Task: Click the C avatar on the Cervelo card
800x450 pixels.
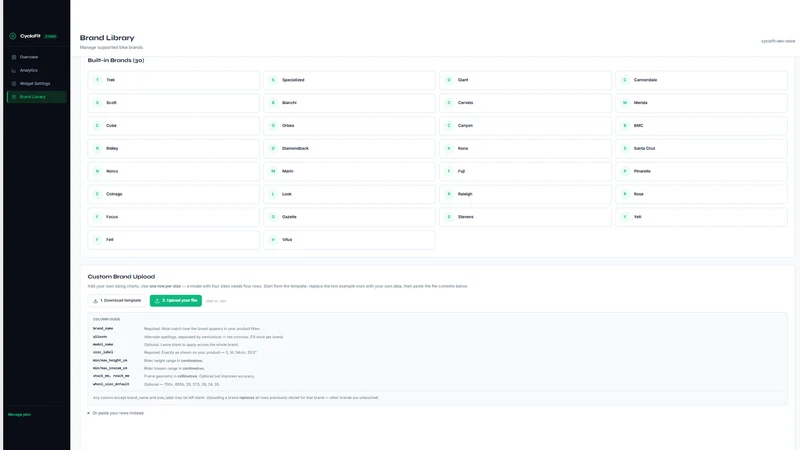Action: click(x=449, y=103)
